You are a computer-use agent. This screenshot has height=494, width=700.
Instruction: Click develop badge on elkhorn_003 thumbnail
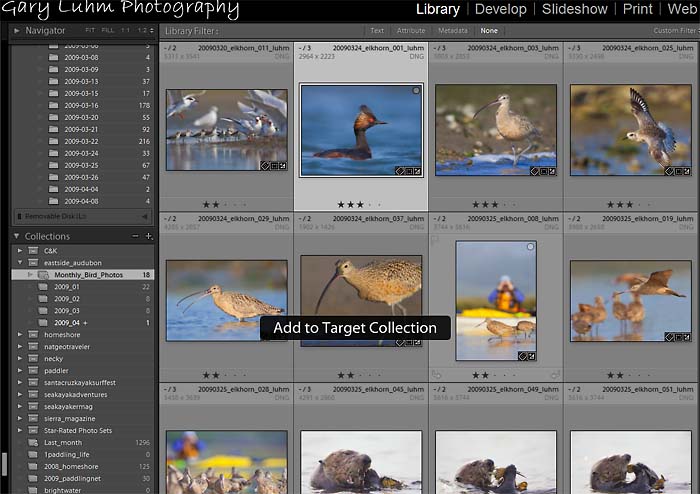coord(552,171)
